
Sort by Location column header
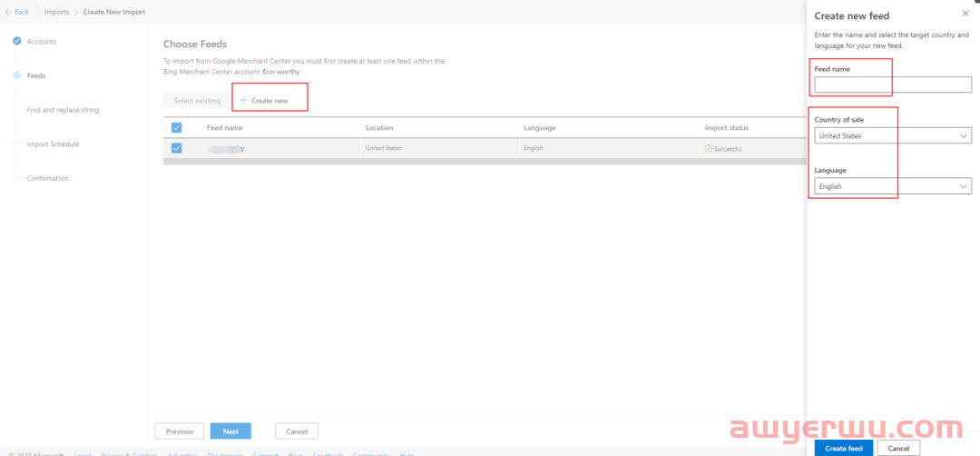(379, 127)
